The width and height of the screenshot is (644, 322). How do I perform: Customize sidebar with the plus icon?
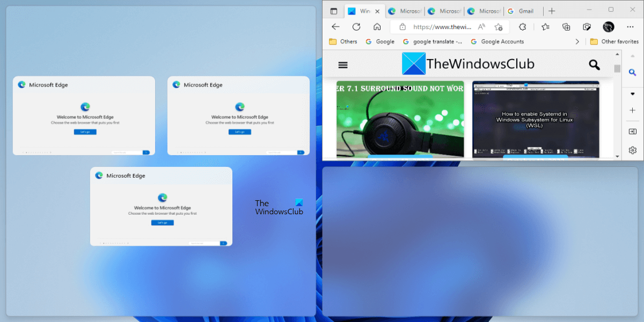(x=632, y=110)
